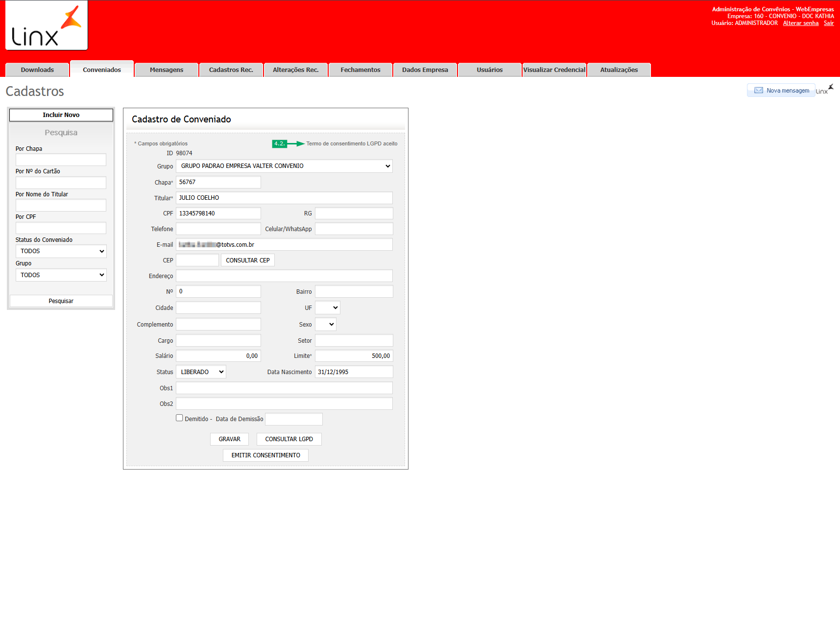Switch to the Mensagens tab
Viewport: 840px width, 638px height.
point(167,70)
